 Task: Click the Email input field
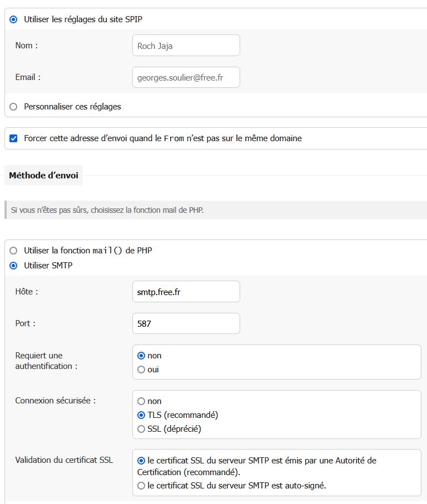(x=186, y=77)
